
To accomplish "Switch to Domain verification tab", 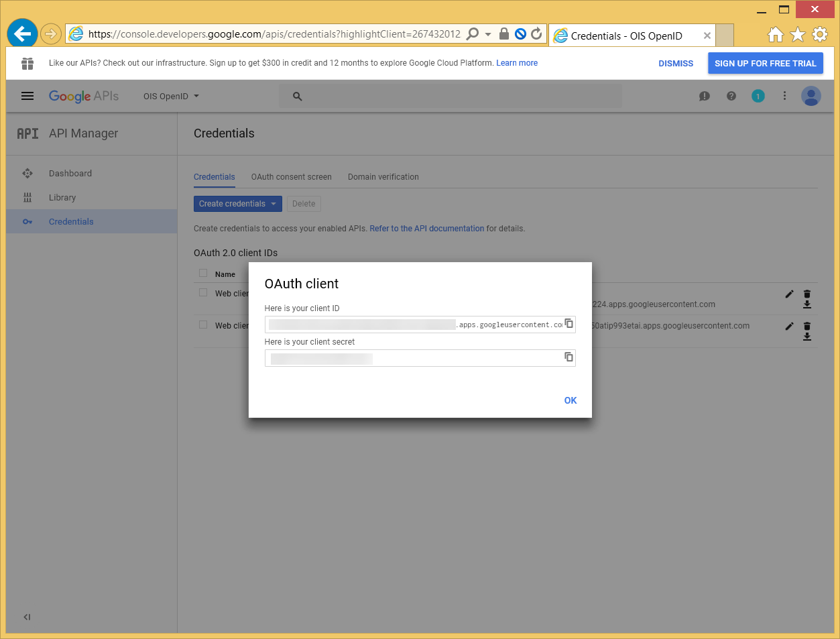I will [x=383, y=177].
